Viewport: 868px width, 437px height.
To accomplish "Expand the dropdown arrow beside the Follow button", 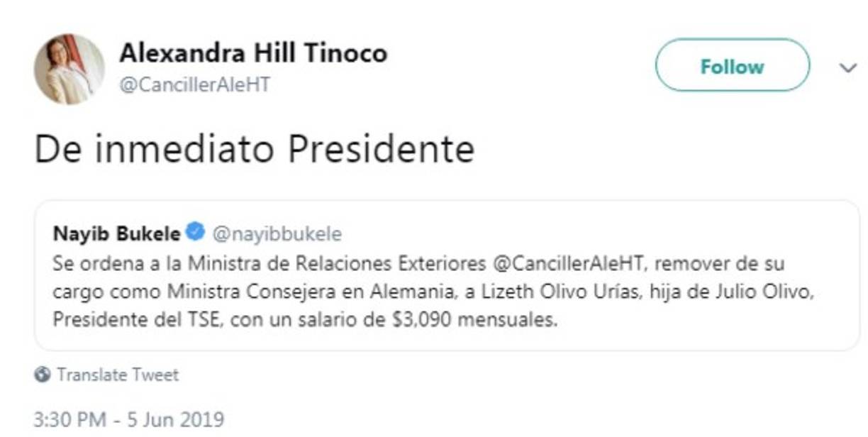I will pos(847,67).
